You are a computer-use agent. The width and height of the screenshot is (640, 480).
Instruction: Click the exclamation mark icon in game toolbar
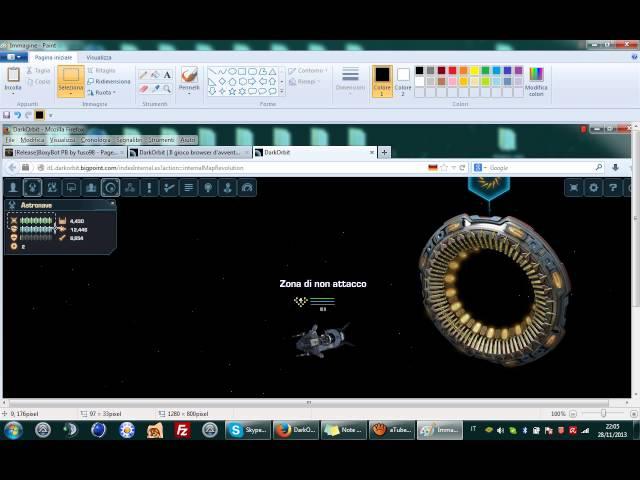[149, 187]
